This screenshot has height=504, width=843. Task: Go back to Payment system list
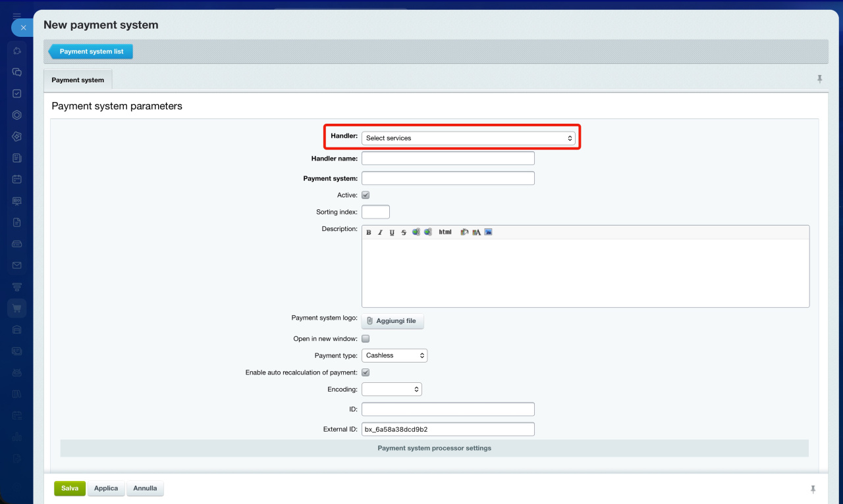point(91,51)
